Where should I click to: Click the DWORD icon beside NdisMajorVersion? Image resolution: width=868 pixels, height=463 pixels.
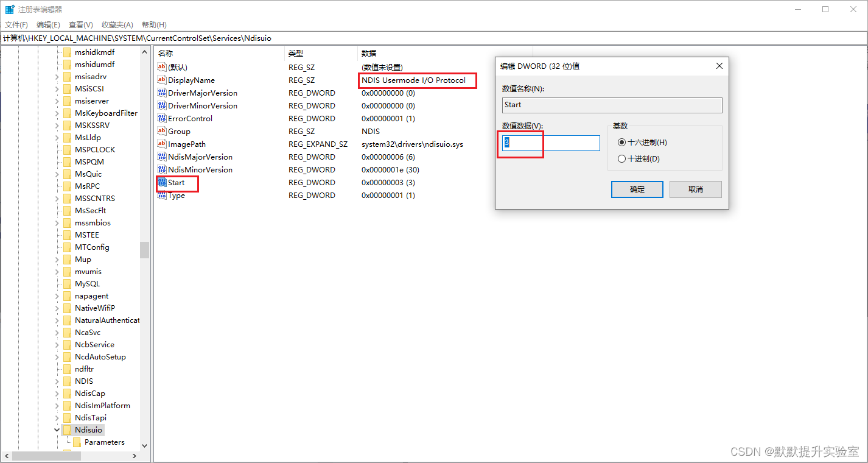(x=161, y=157)
